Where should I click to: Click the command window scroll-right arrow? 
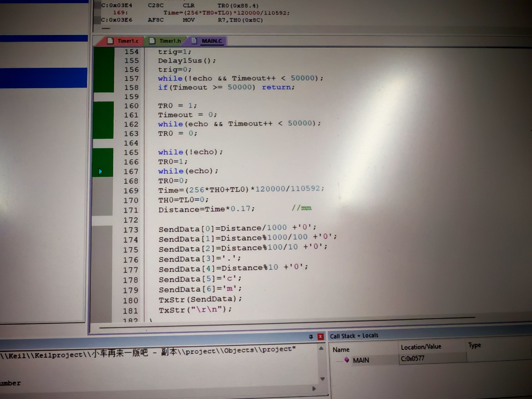[x=314, y=389]
